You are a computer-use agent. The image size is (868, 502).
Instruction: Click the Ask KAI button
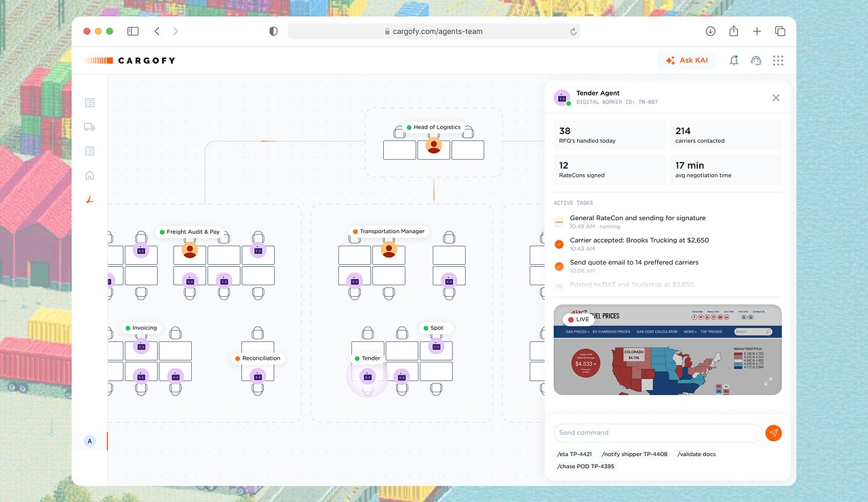pyautogui.click(x=687, y=60)
